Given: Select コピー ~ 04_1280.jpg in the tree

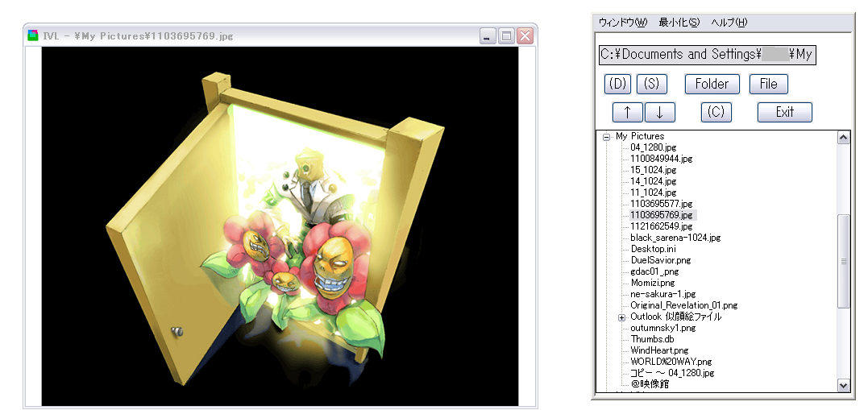Looking at the screenshot, I should pyautogui.click(x=672, y=373).
